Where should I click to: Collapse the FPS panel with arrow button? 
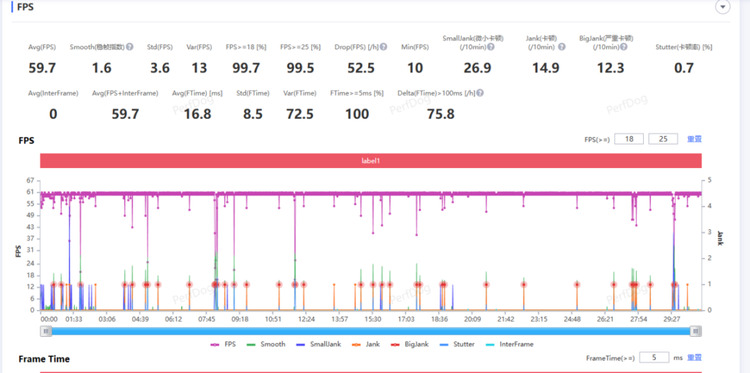[722, 7]
